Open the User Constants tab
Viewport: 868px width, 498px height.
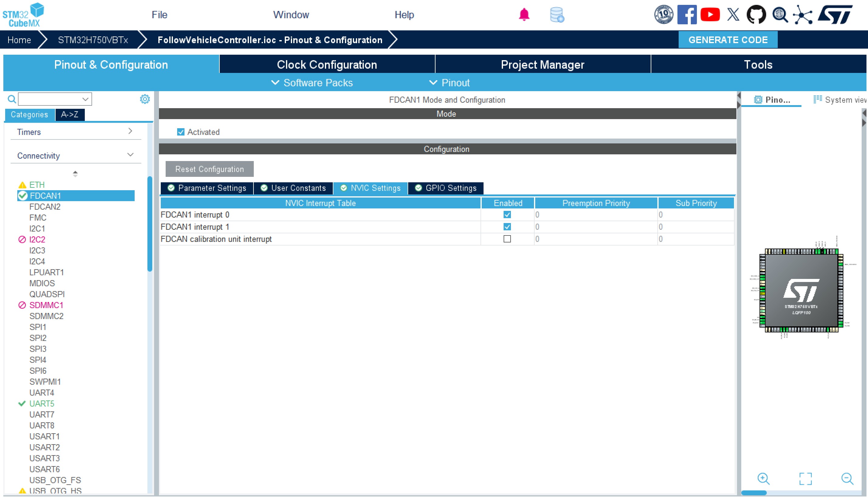click(293, 188)
